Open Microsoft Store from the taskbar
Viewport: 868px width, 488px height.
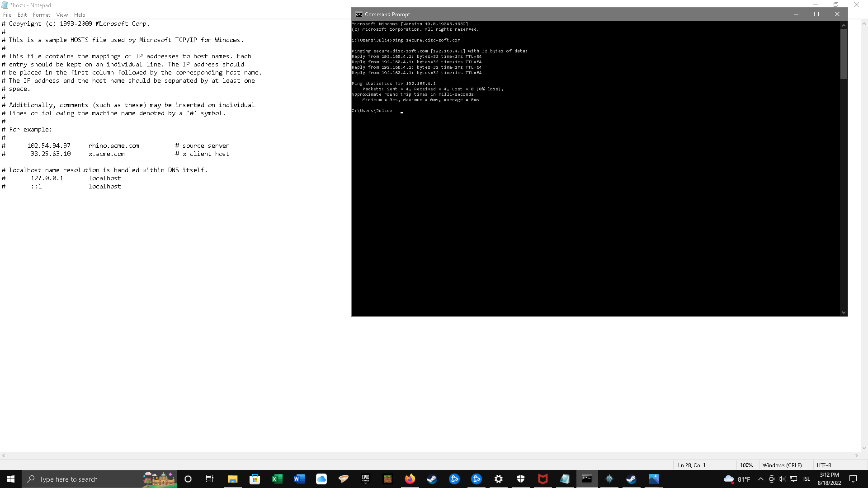point(255,479)
